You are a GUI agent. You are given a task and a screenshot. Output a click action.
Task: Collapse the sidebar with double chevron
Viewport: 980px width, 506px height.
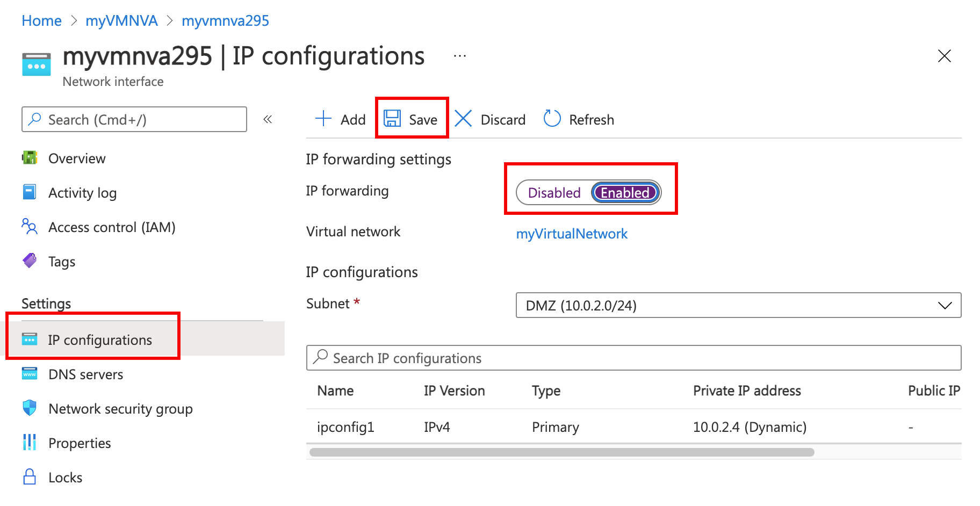pyautogui.click(x=268, y=119)
